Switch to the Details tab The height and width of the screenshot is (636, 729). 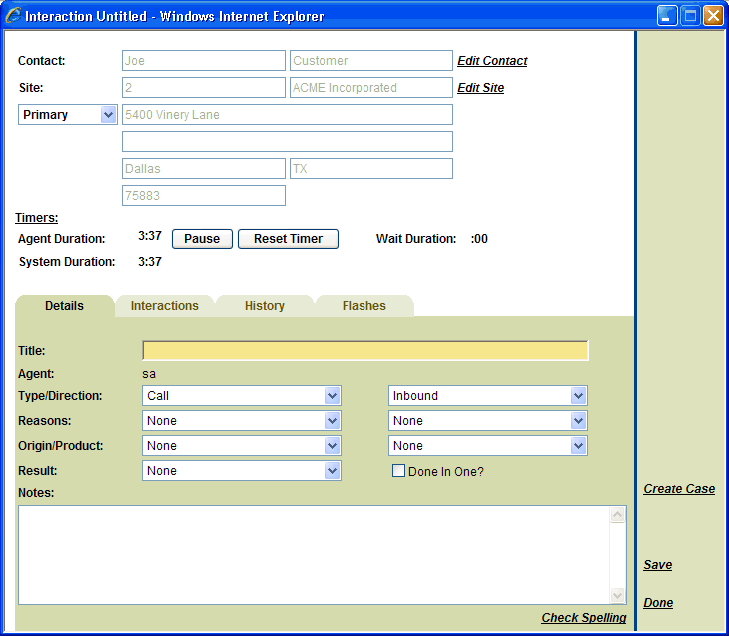point(65,305)
